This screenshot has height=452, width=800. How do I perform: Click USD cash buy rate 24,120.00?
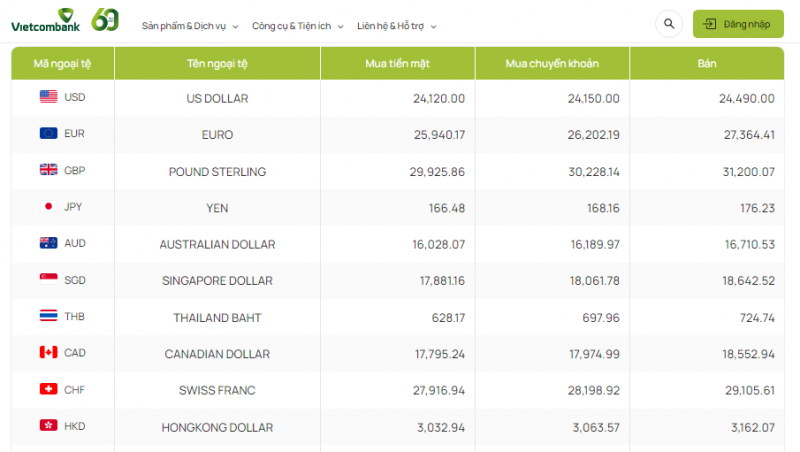pos(439,98)
